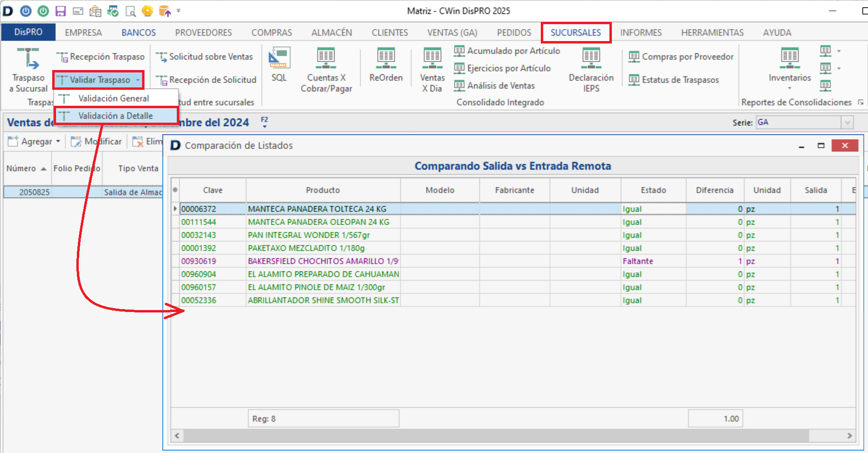Screen dimensions: 868x453
Task: Click the notebook search magnifier icon
Action: click(x=130, y=11)
